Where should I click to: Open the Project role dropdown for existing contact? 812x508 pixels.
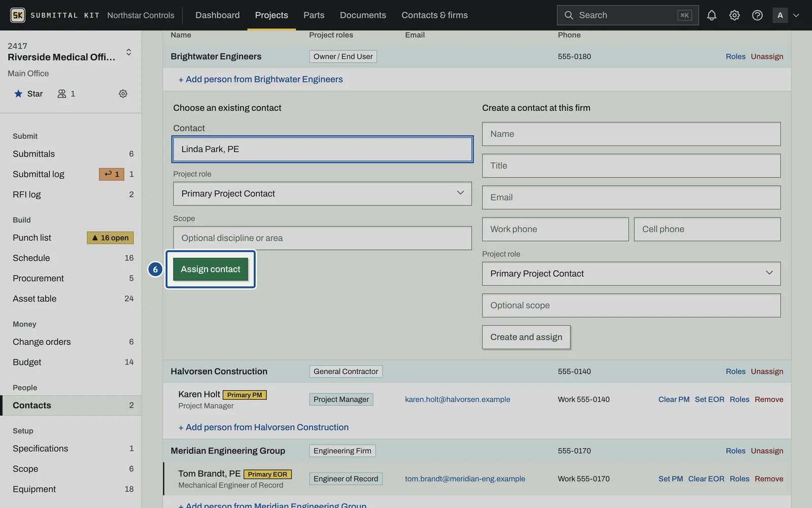click(322, 194)
